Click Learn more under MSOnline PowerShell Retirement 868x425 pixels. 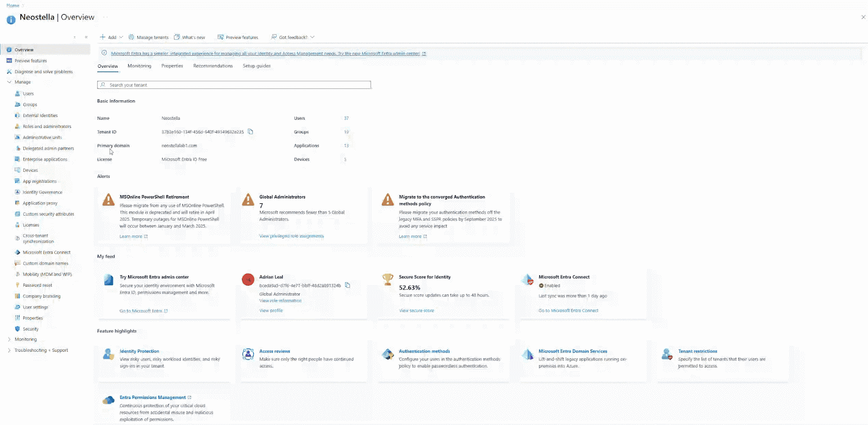coord(133,236)
